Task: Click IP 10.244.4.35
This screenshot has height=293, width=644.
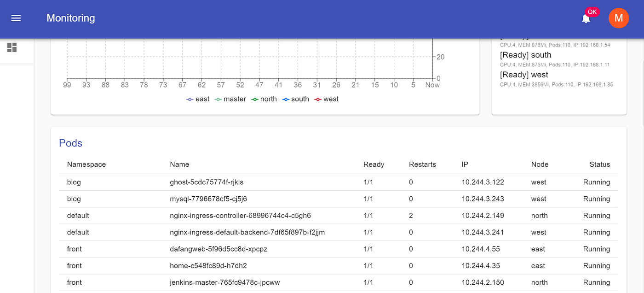Action: tap(481, 266)
